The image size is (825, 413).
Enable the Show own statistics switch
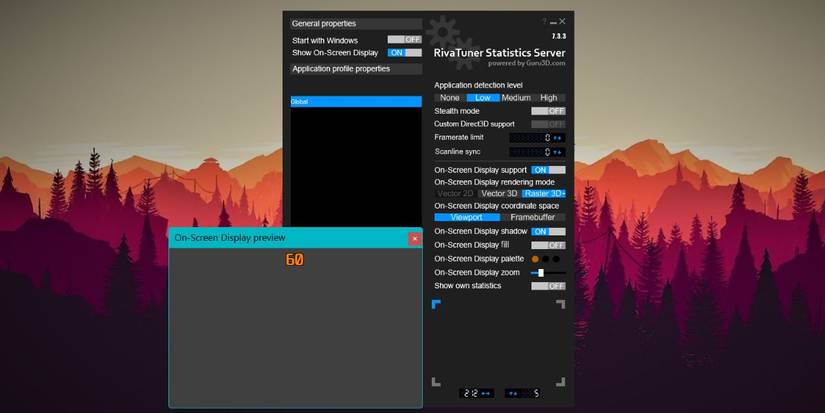(x=548, y=286)
